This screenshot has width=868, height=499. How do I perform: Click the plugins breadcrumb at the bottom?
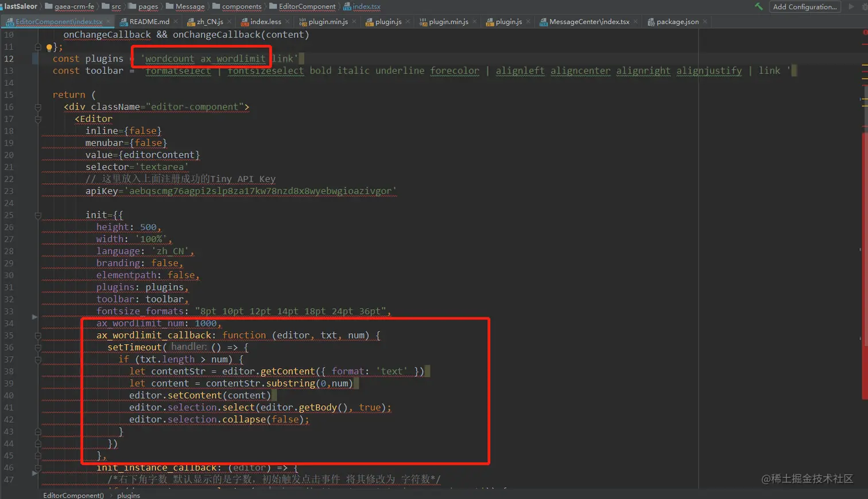(x=129, y=495)
